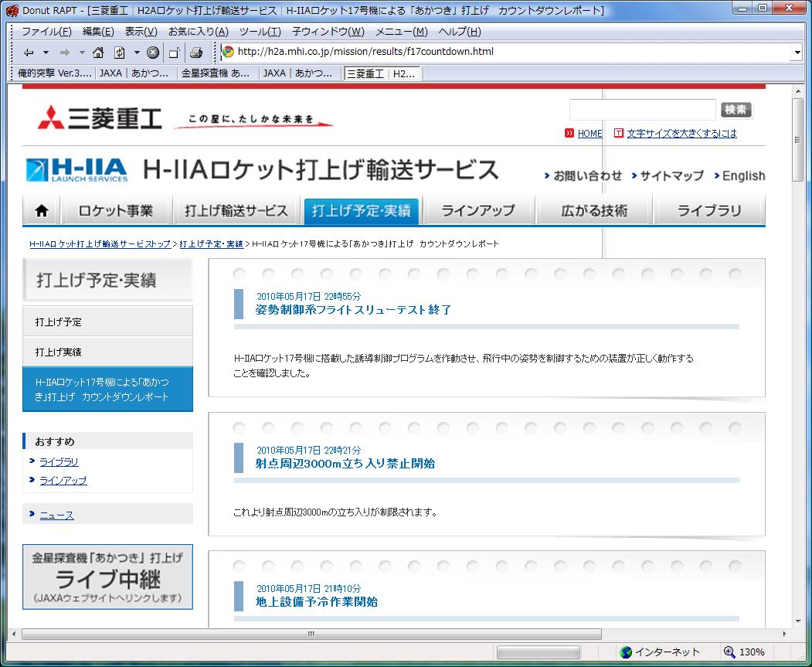
Task: Go to the browser home page icon
Action: (98, 53)
